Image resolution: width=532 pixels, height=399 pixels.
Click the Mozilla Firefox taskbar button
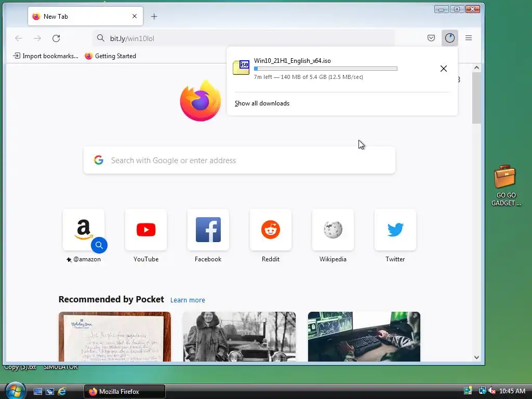125,392
